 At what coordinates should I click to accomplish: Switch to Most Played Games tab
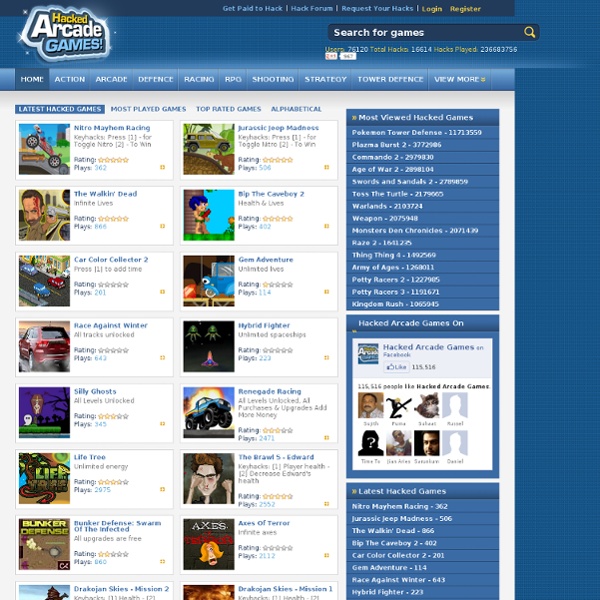pos(148,109)
